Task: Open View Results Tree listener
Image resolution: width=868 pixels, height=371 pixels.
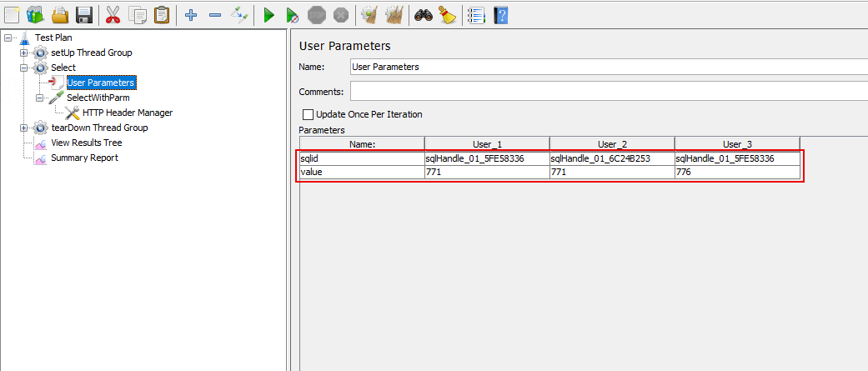Action: (86, 143)
